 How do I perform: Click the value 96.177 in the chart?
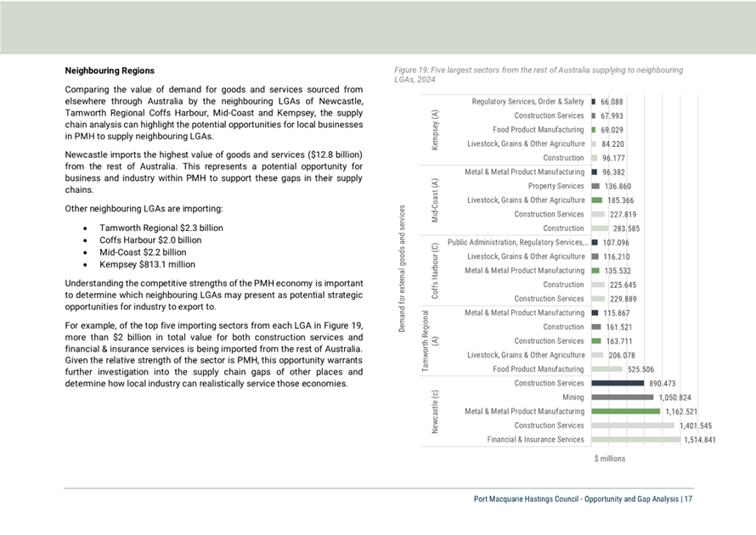point(613,158)
